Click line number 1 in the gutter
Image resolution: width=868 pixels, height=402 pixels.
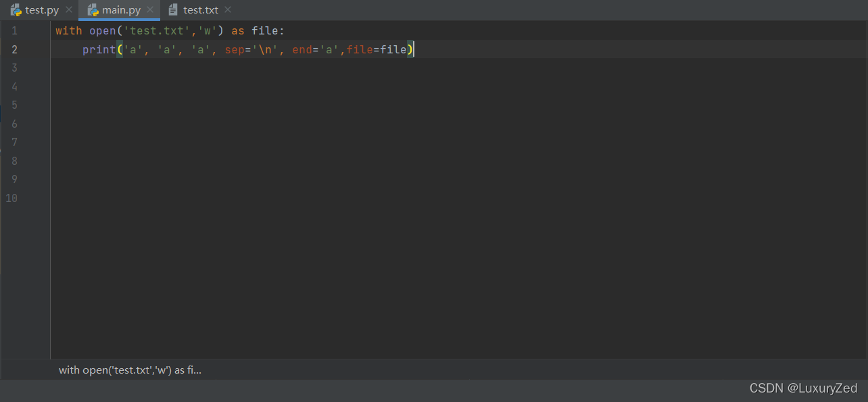pos(14,30)
